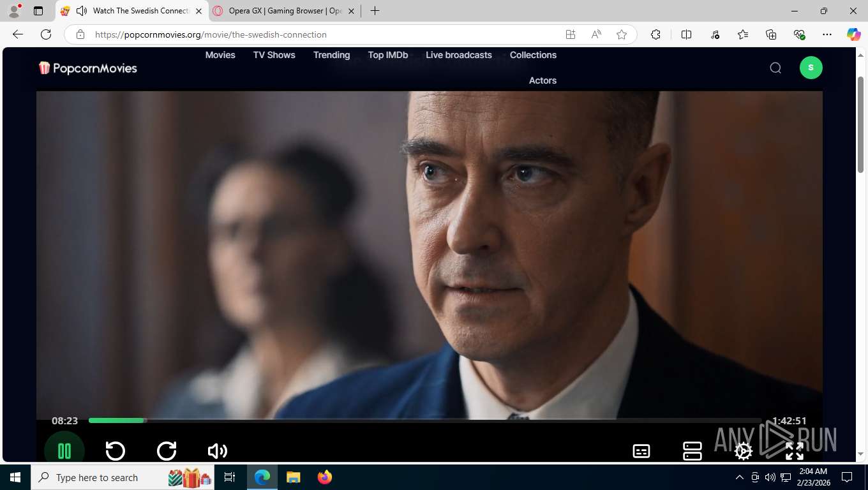Open the server selection icon in player
868x490 pixels.
point(692,451)
